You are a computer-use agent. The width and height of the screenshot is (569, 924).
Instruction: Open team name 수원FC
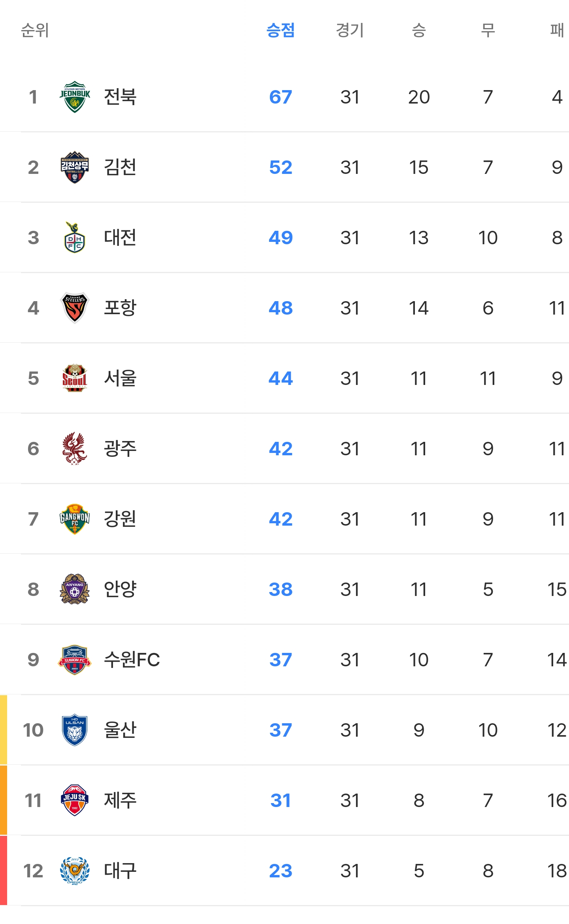point(132,660)
